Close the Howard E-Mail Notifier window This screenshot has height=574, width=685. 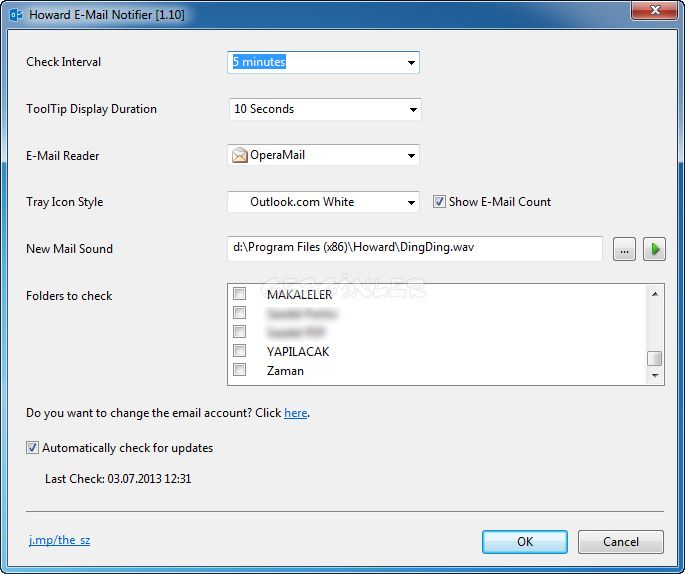[654, 10]
